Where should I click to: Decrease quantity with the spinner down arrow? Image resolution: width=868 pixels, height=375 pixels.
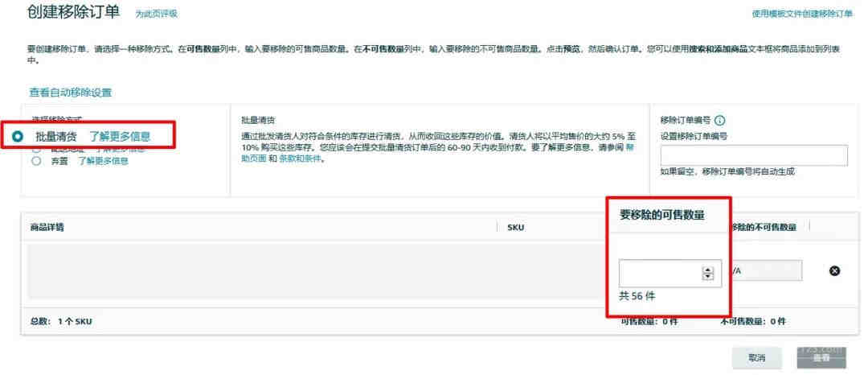click(x=707, y=276)
